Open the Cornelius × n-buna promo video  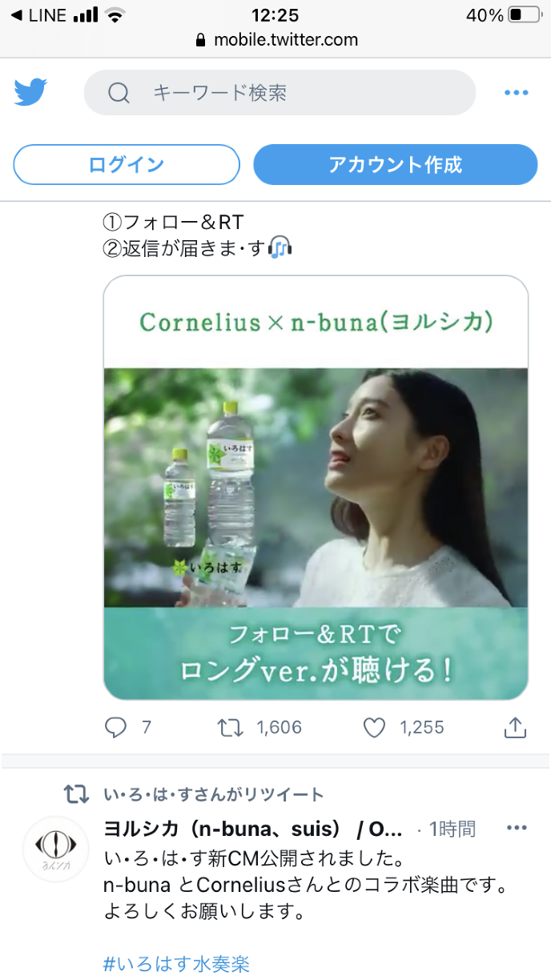pyautogui.click(x=316, y=487)
